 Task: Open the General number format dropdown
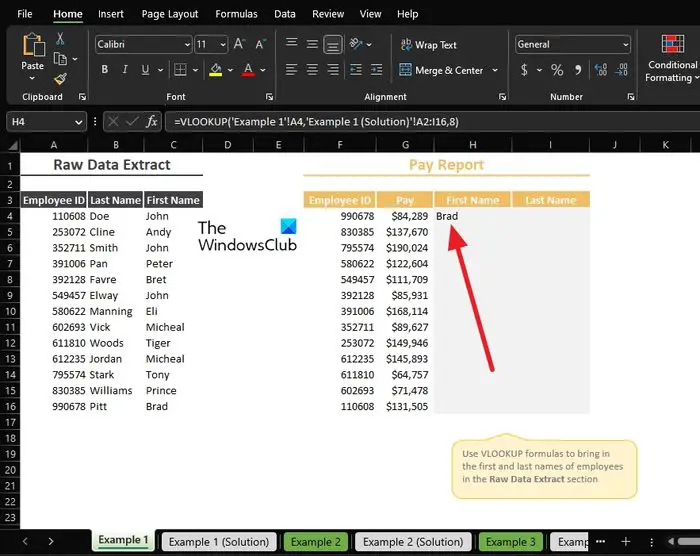(x=625, y=44)
